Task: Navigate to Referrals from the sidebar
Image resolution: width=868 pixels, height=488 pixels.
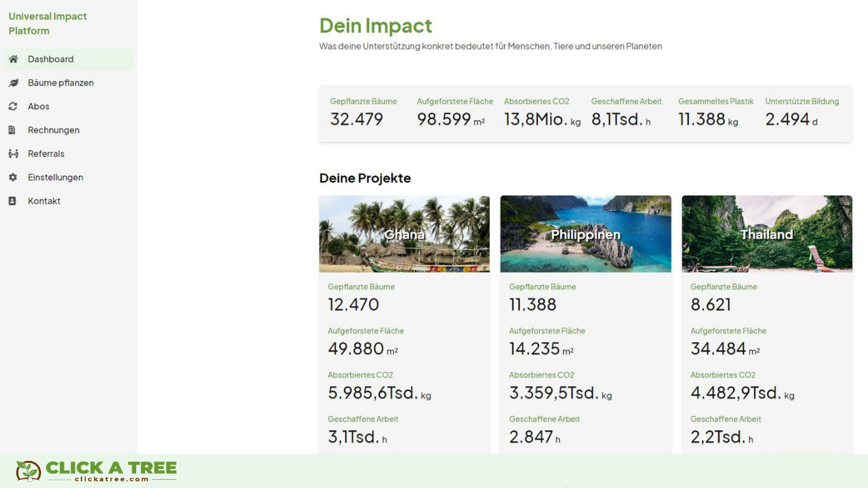Action: click(x=45, y=154)
